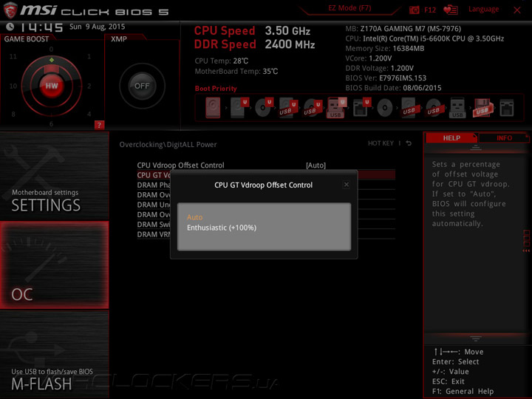The height and width of the screenshot is (399, 532).
Task: Click the CPU Speed 3.50 GHz value
Action: click(287, 31)
